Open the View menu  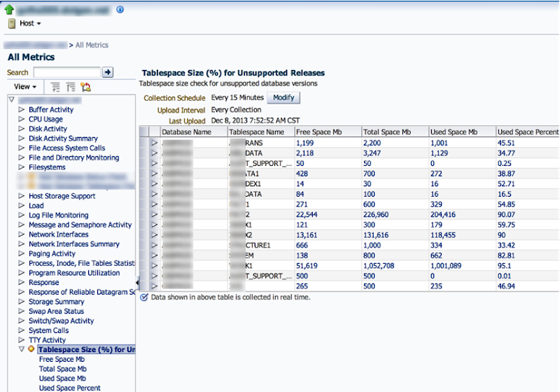click(25, 87)
